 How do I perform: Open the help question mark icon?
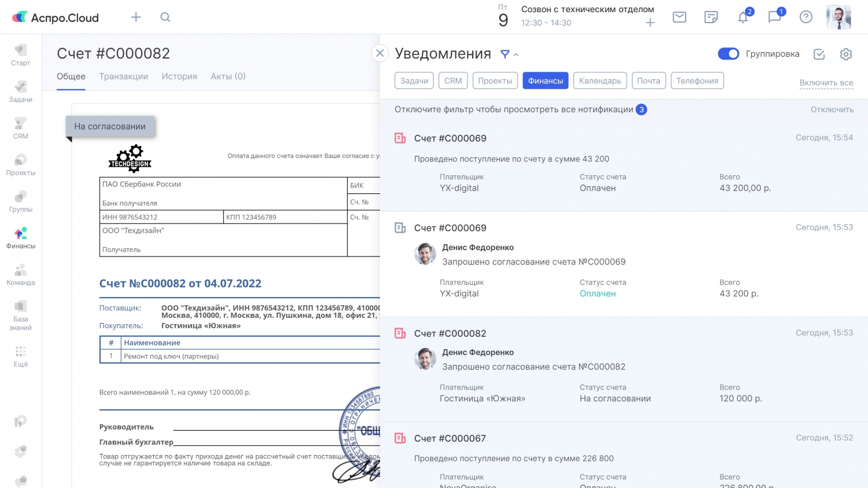(x=806, y=17)
